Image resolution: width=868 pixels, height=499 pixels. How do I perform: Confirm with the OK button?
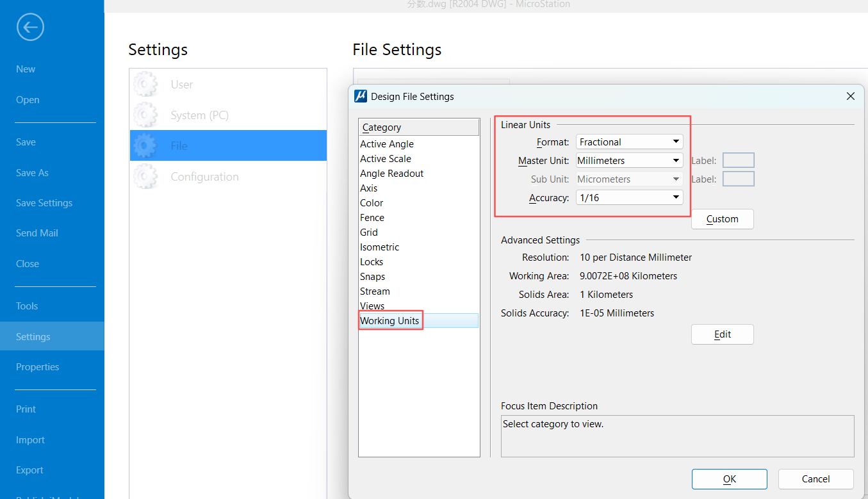729,479
